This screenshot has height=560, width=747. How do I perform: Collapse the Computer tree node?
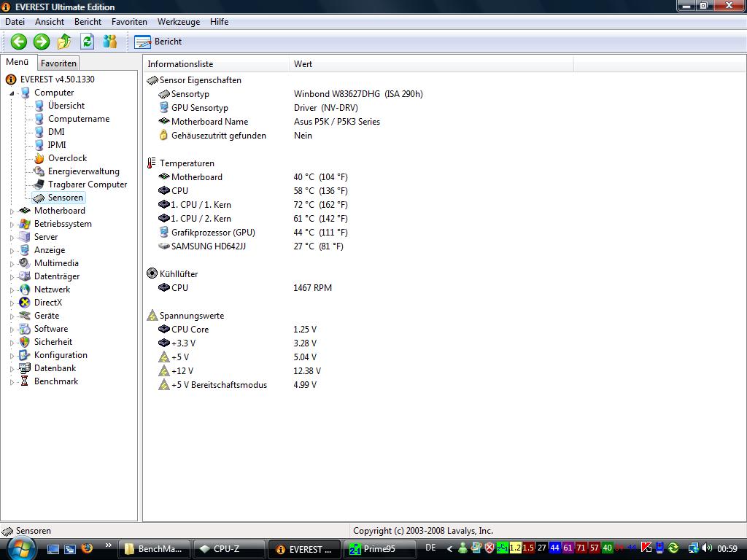click(12, 93)
